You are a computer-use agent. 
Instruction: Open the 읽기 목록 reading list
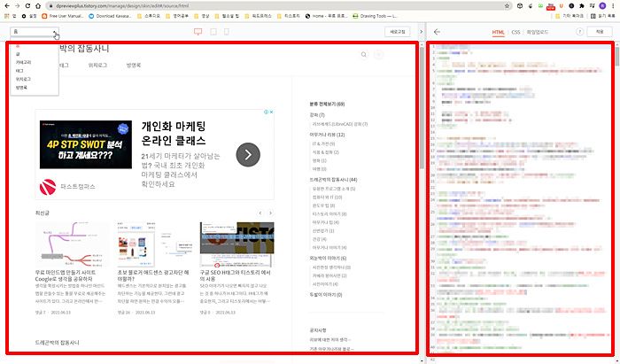603,16
